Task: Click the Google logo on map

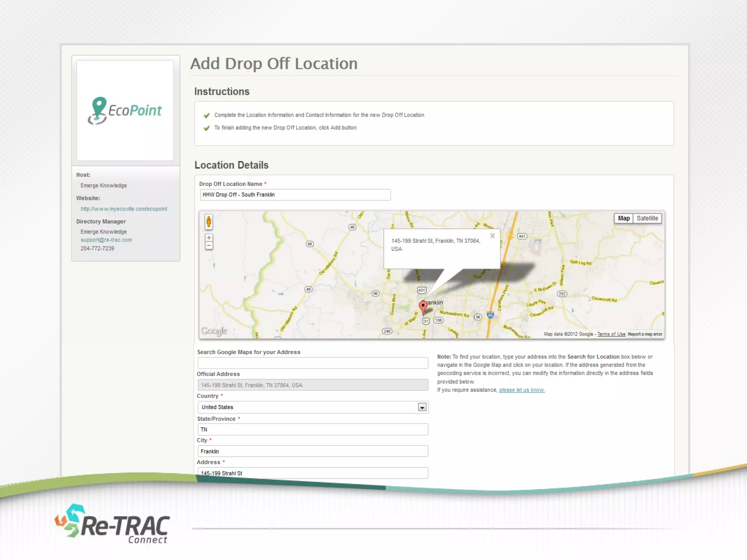Action: point(214,331)
